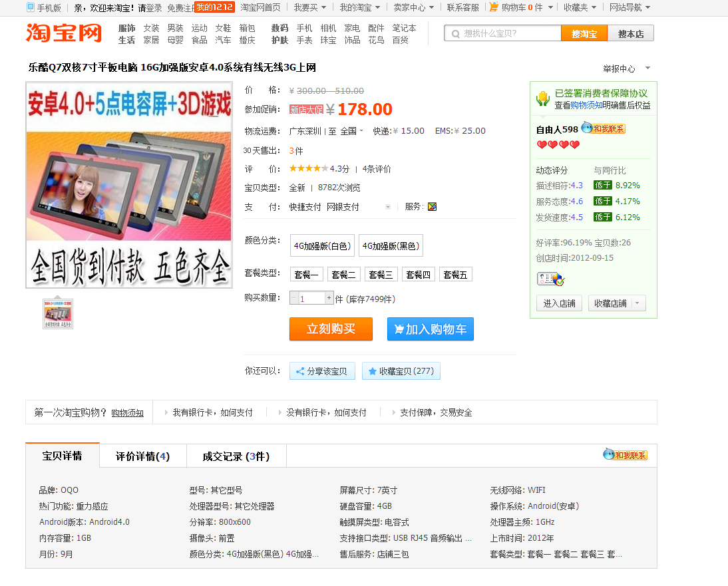
Task: Expand the 我的淘宝 dropdown menu
Action: pyautogui.click(x=360, y=7)
